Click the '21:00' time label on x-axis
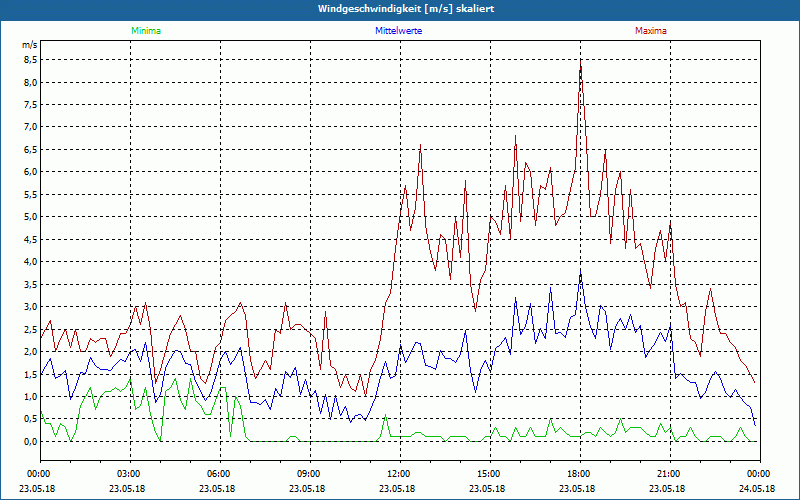This screenshot has width=800, height=500. [670, 474]
